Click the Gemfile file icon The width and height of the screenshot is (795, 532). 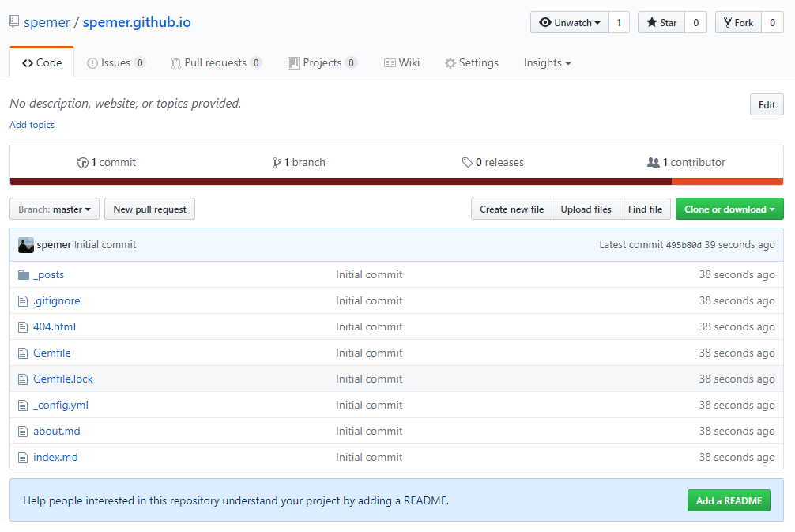[x=23, y=353]
